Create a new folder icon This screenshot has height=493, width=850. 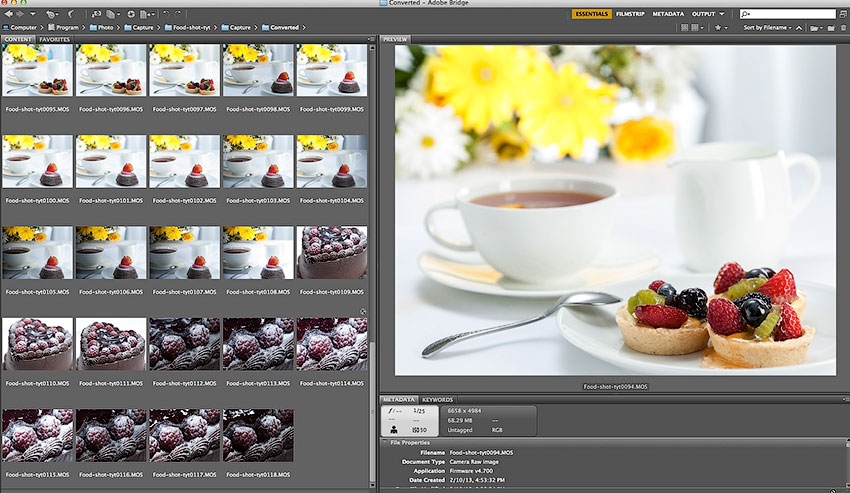pyautogui.click(x=831, y=28)
